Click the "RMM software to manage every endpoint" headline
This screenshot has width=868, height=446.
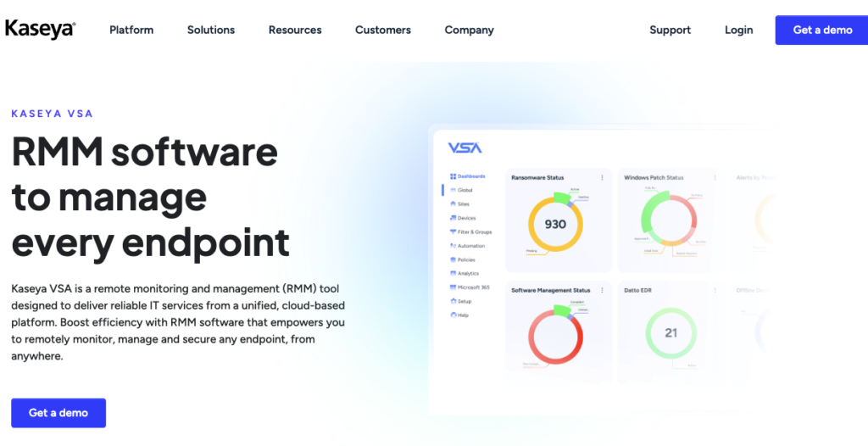pos(150,197)
